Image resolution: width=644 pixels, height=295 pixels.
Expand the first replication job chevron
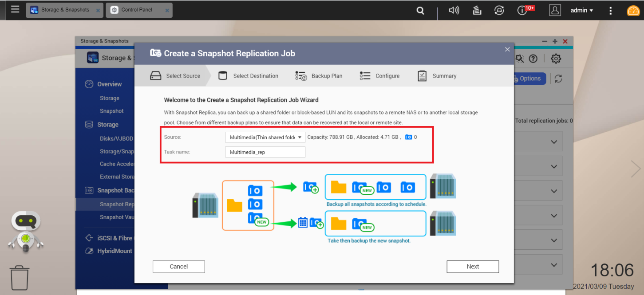tap(553, 142)
